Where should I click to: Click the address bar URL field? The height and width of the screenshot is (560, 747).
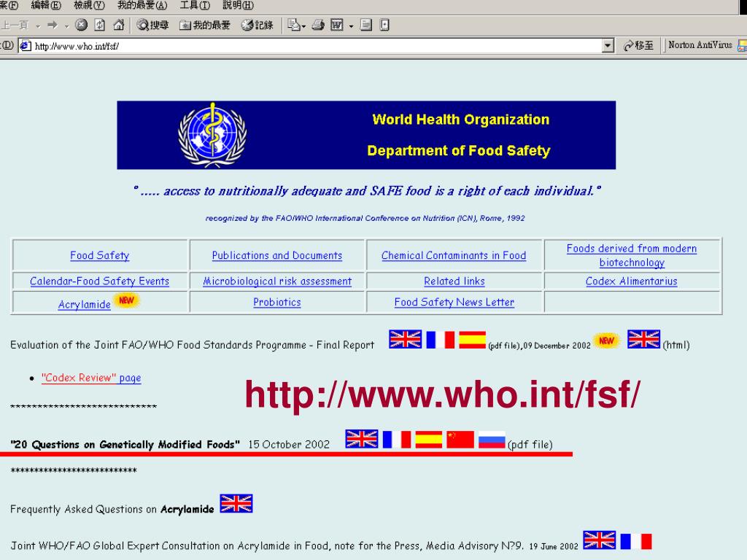317,46
